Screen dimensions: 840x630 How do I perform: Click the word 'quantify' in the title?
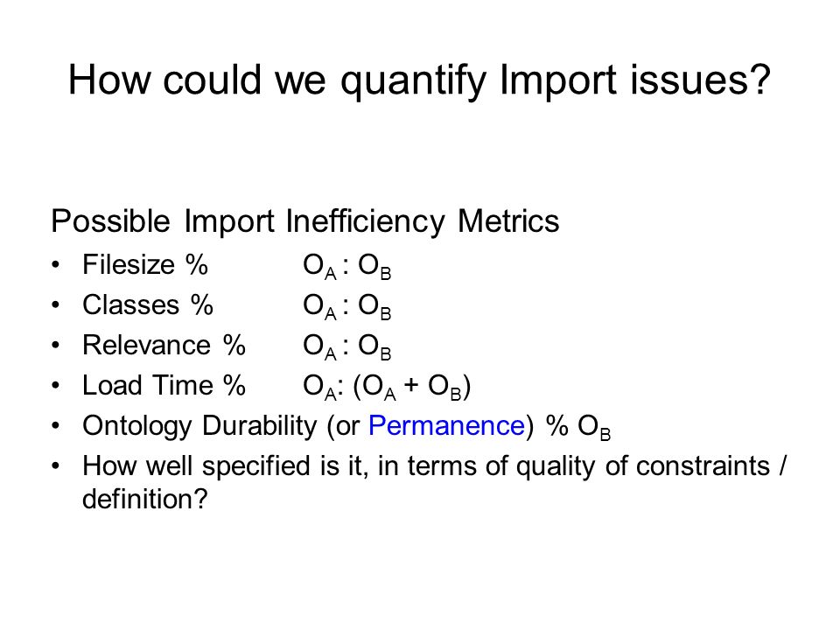[x=413, y=82]
